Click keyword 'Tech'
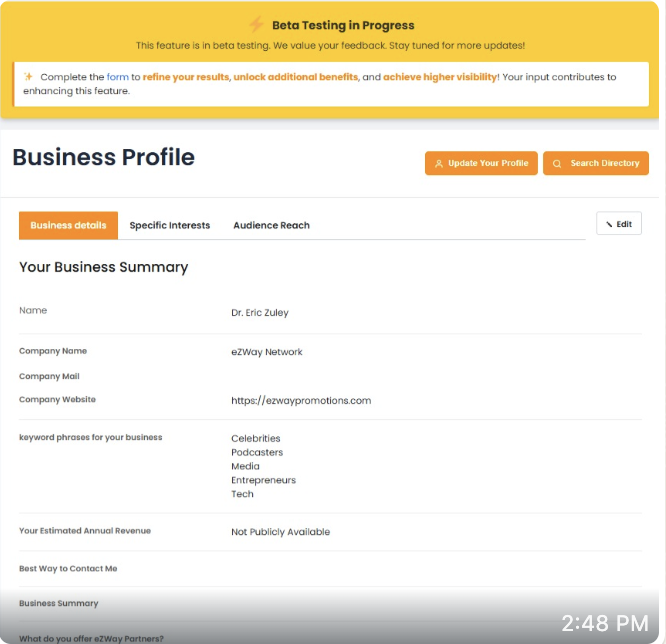This screenshot has height=644, width=666. [x=242, y=494]
